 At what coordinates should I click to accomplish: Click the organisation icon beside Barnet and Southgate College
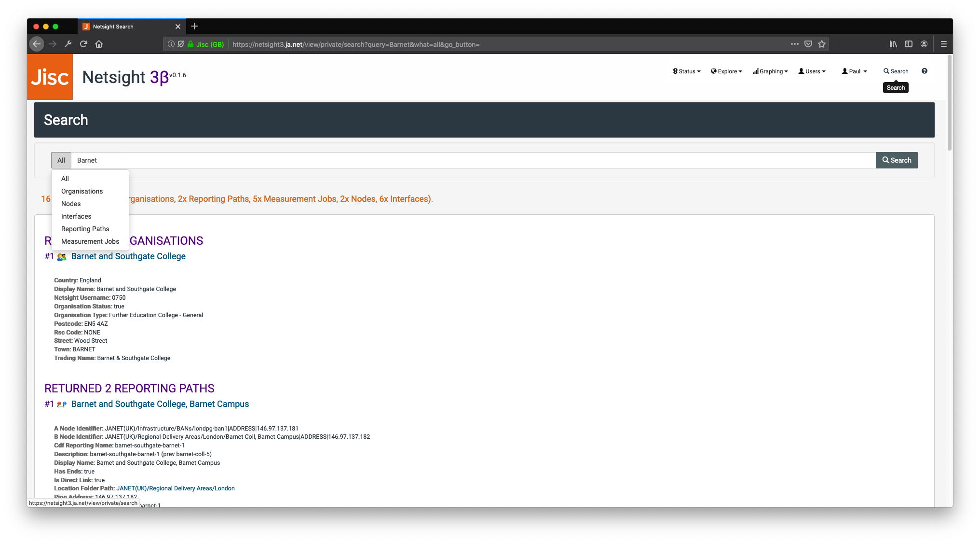62,257
